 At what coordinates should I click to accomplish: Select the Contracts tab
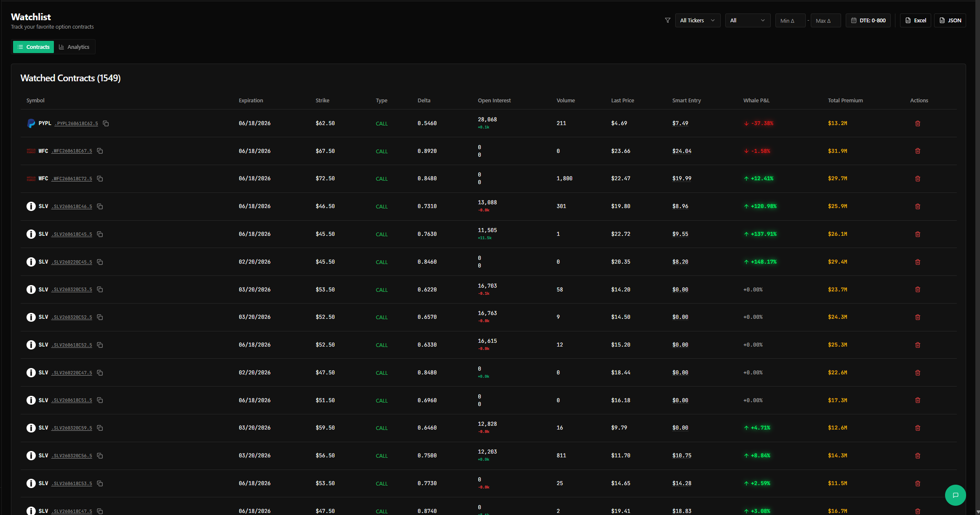(34, 47)
